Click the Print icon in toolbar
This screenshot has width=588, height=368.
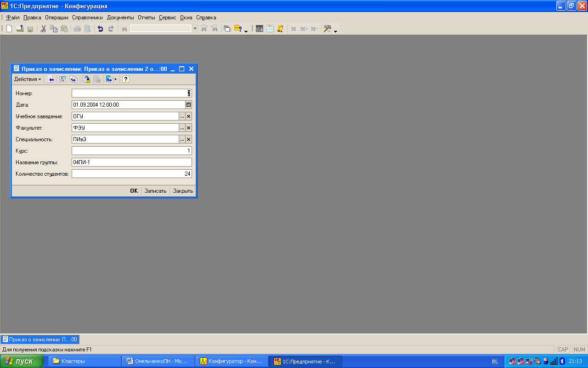click(77, 29)
